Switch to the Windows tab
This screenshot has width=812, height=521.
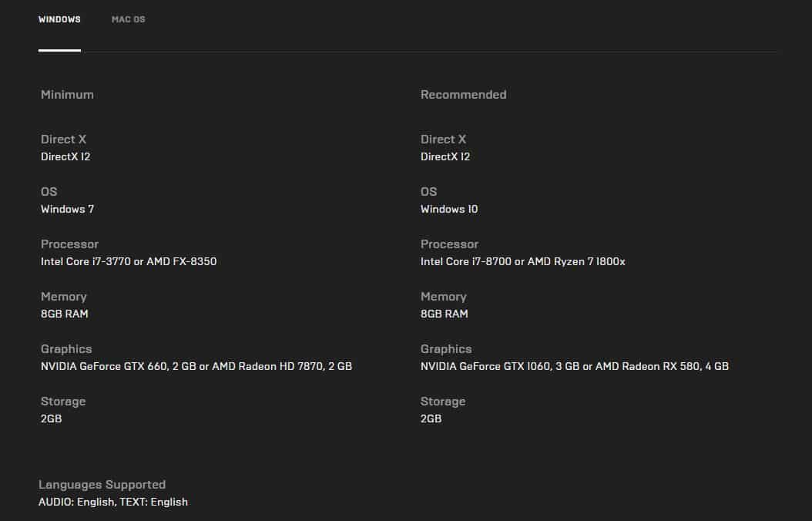coord(59,19)
